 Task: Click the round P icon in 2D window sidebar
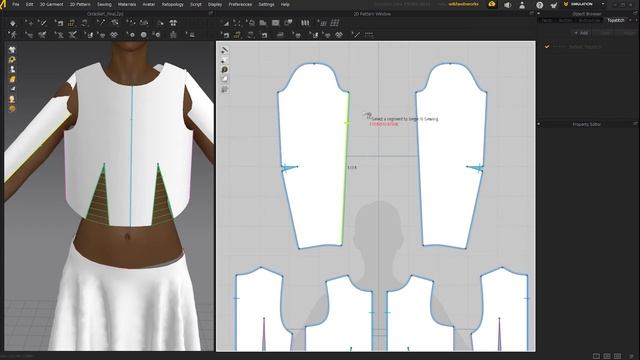click(x=224, y=70)
